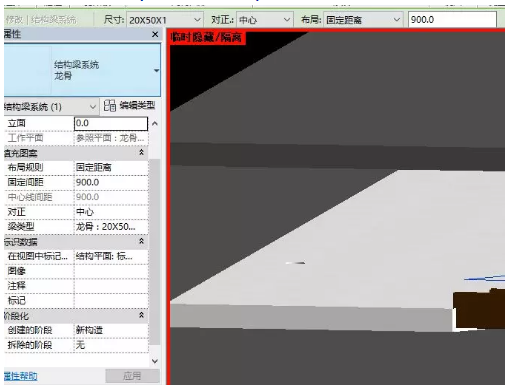Click the properties vertical scrollbar thumb

(x=155, y=252)
